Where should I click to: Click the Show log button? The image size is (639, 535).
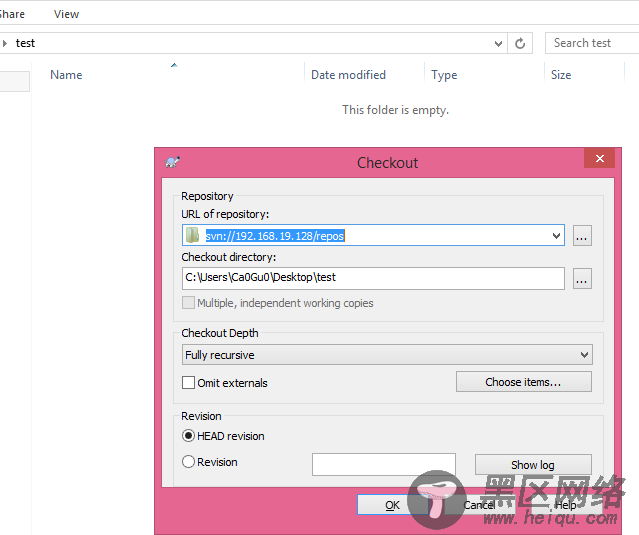click(533, 465)
